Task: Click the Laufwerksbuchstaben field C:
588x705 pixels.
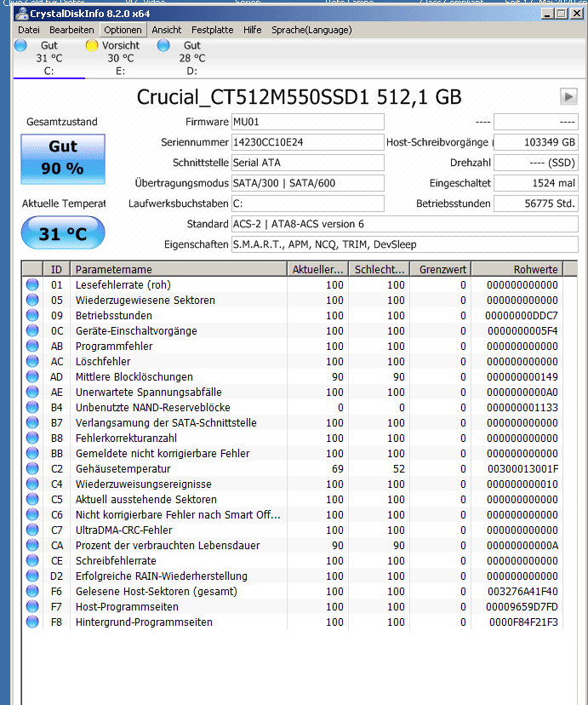Action: tap(308, 203)
